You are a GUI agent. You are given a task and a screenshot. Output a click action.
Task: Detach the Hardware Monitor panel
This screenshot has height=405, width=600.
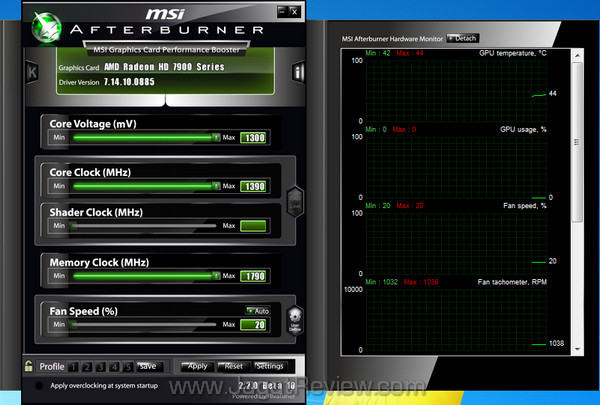[462, 38]
